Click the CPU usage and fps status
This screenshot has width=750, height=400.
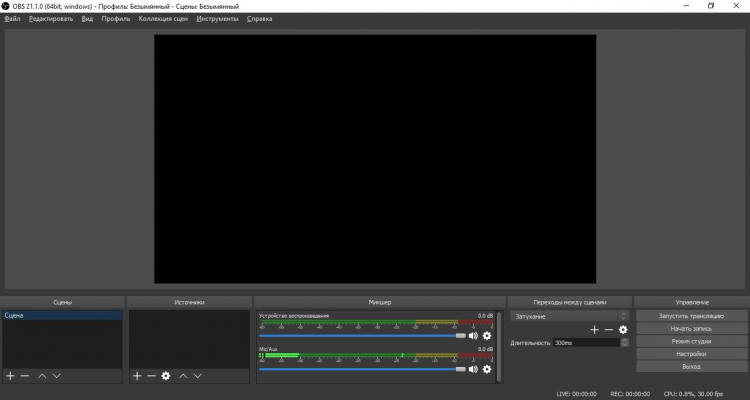694,394
